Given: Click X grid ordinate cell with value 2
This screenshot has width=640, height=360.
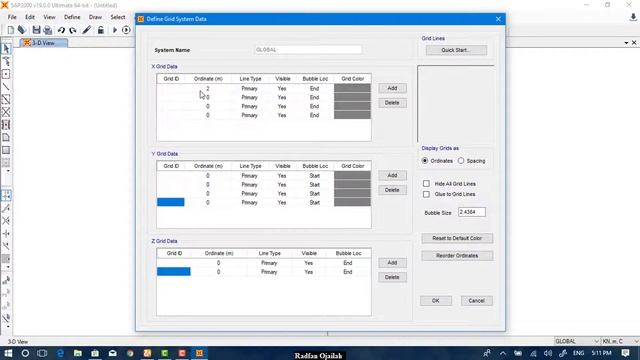Looking at the screenshot, I should click(208, 88).
